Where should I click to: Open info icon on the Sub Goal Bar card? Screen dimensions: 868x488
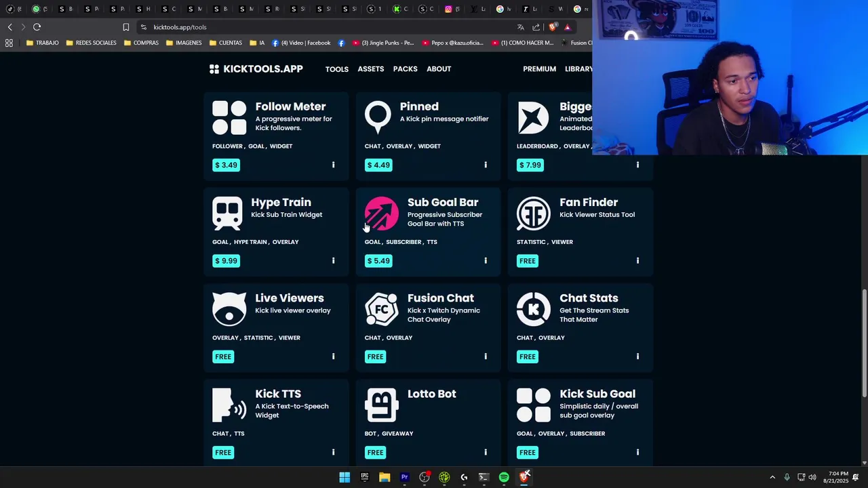pos(486,260)
